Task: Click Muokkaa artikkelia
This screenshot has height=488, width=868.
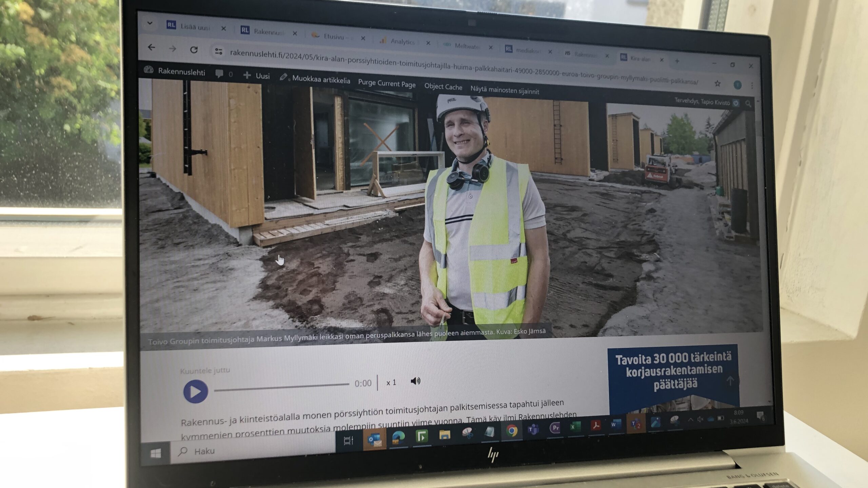Action: click(x=315, y=79)
